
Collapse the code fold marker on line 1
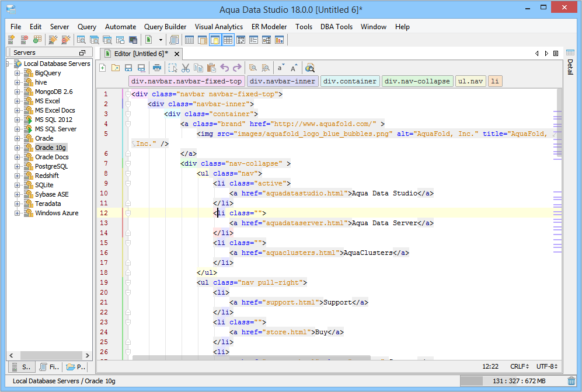[128, 94]
